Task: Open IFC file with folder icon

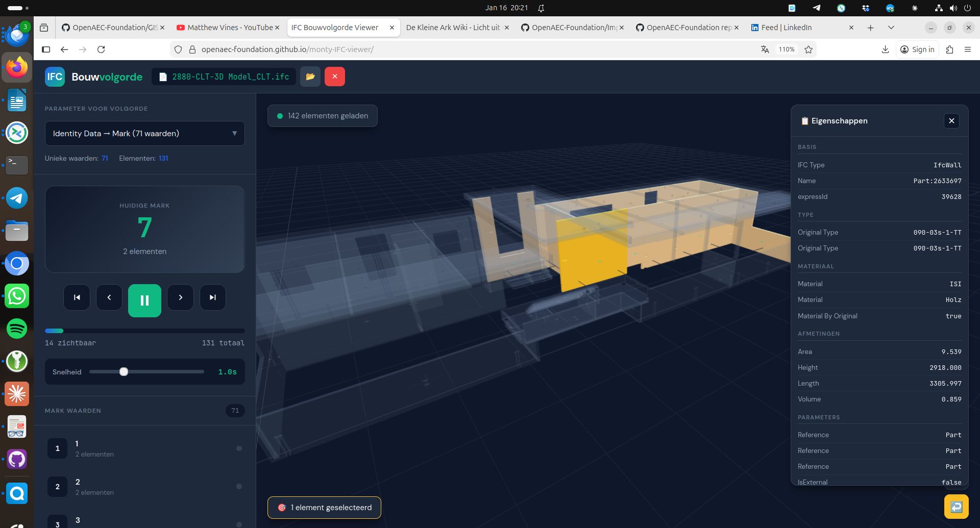Action: click(310, 77)
